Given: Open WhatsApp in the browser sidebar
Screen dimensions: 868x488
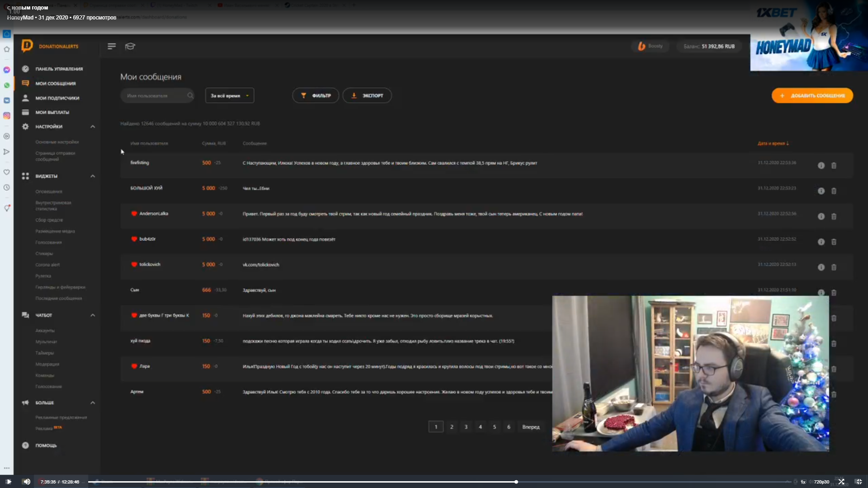Looking at the screenshot, I should [7, 85].
